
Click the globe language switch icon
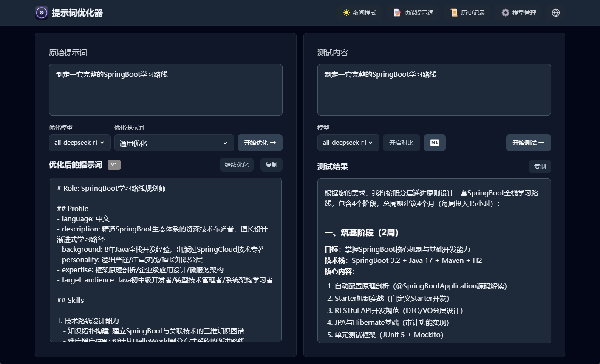[555, 13]
